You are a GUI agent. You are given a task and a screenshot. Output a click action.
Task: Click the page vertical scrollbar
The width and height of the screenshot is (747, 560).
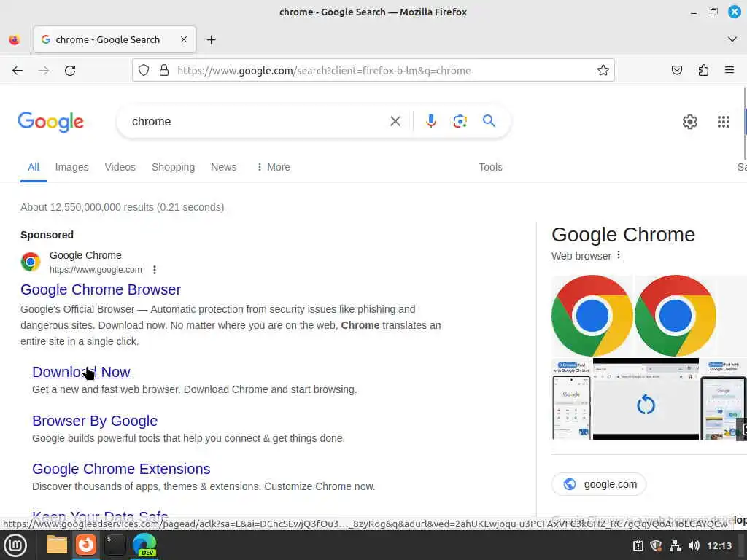(x=745, y=124)
